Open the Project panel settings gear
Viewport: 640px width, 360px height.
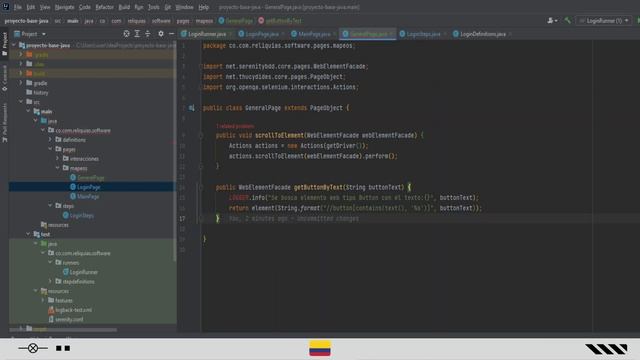(161, 34)
